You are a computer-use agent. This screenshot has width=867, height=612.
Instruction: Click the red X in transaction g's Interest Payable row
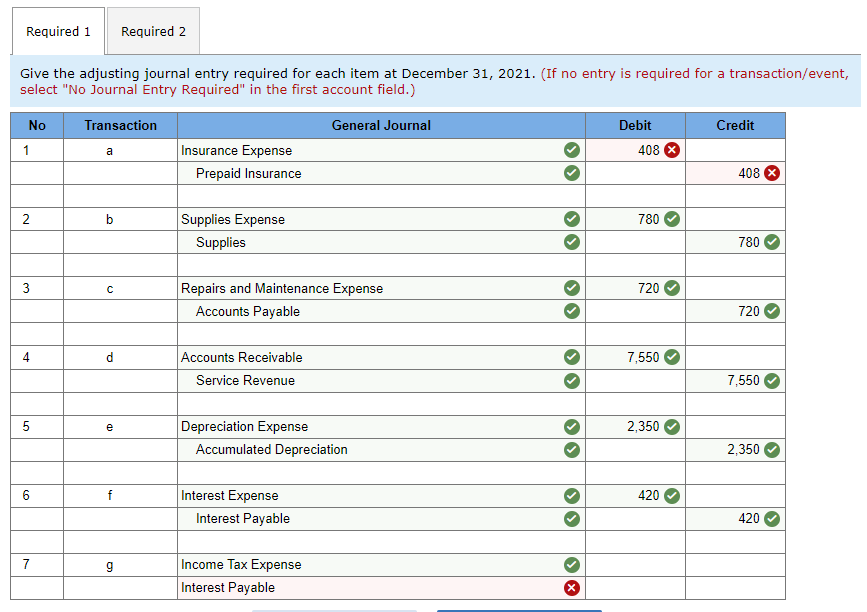click(x=572, y=588)
